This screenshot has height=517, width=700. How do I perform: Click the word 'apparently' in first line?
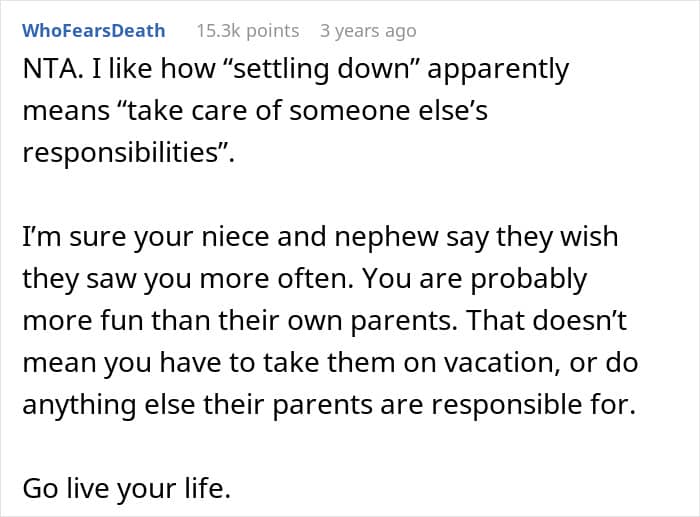click(498, 70)
